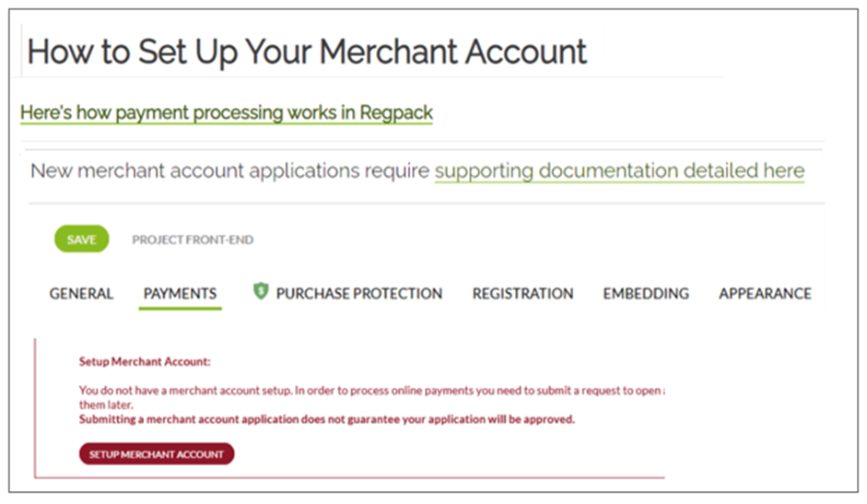Switch to the GENERAL tab

click(81, 294)
